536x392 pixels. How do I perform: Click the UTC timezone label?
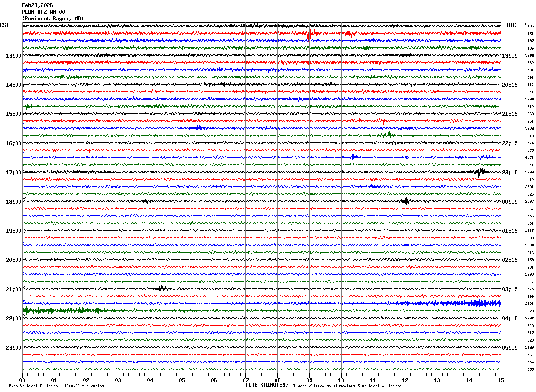[x=512, y=25]
